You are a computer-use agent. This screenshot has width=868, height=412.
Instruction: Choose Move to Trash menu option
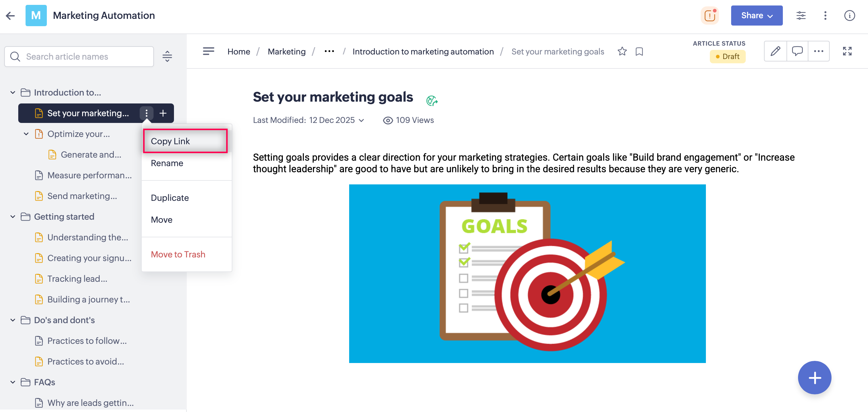[178, 254]
